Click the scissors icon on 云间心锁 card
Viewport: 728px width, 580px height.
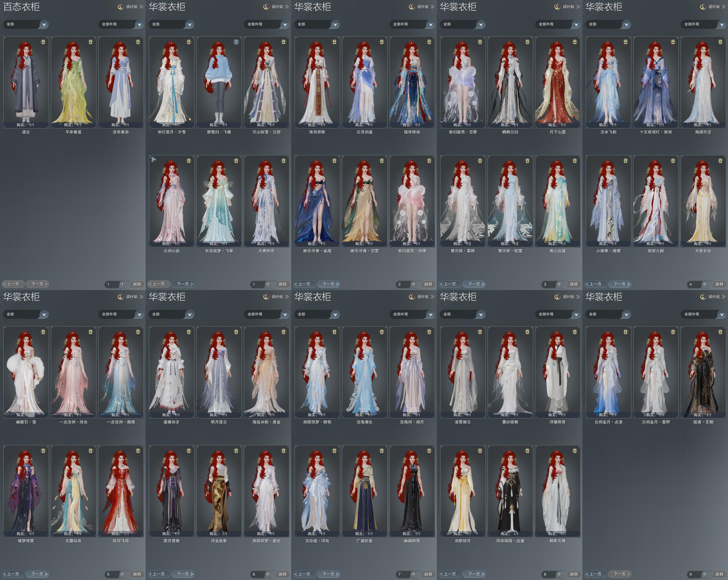tap(154, 159)
